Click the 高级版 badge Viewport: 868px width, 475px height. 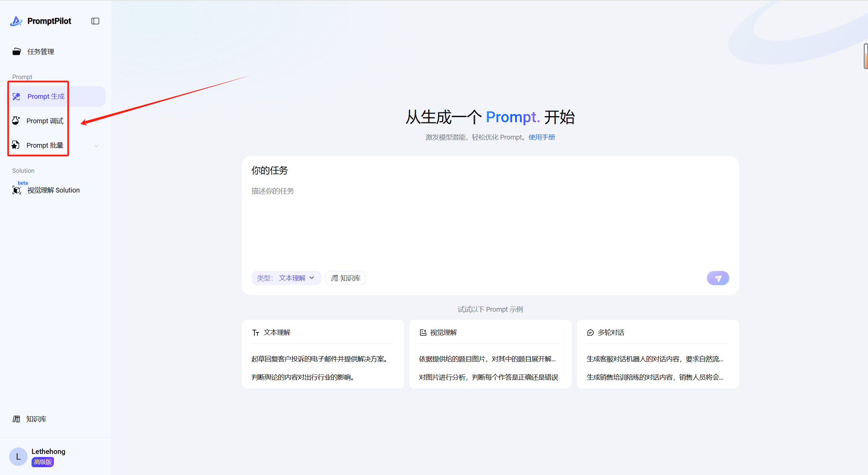pyautogui.click(x=43, y=462)
